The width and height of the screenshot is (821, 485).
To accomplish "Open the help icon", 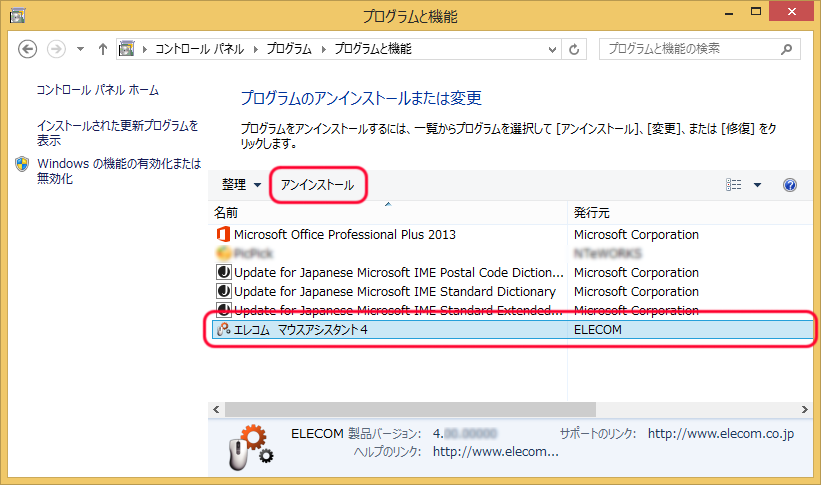I will pos(790,185).
